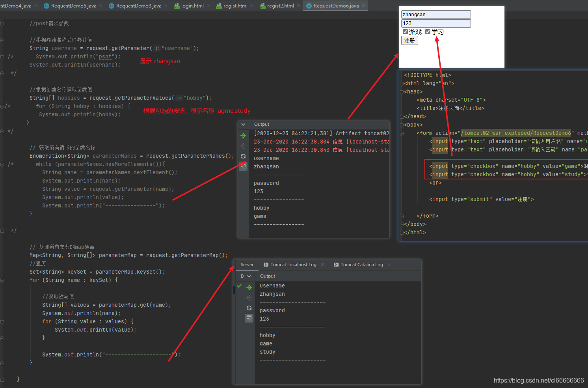Viewport: 588px width, 388px height.
Task: Switch to the RequestDemo5.java tab
Action: (x=73, y=6)
